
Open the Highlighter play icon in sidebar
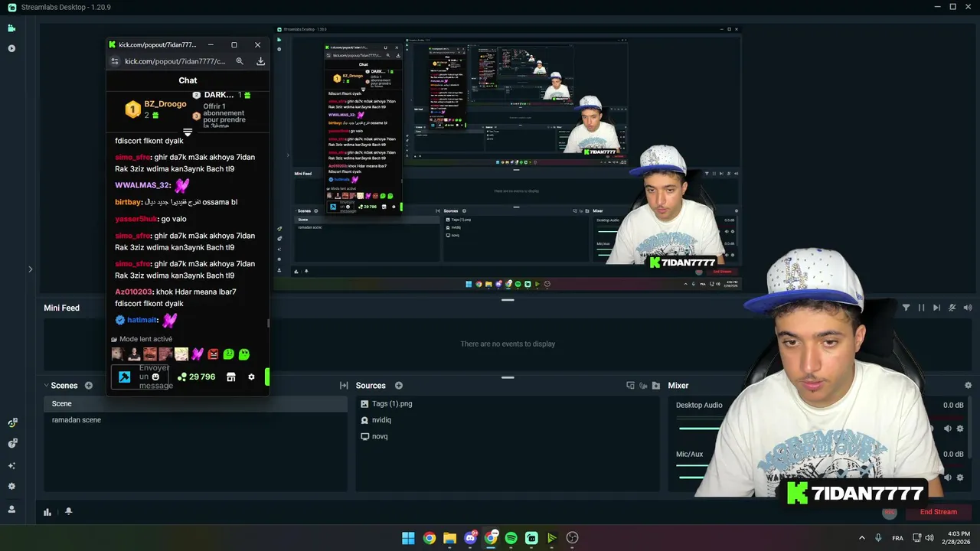point(11,48)
